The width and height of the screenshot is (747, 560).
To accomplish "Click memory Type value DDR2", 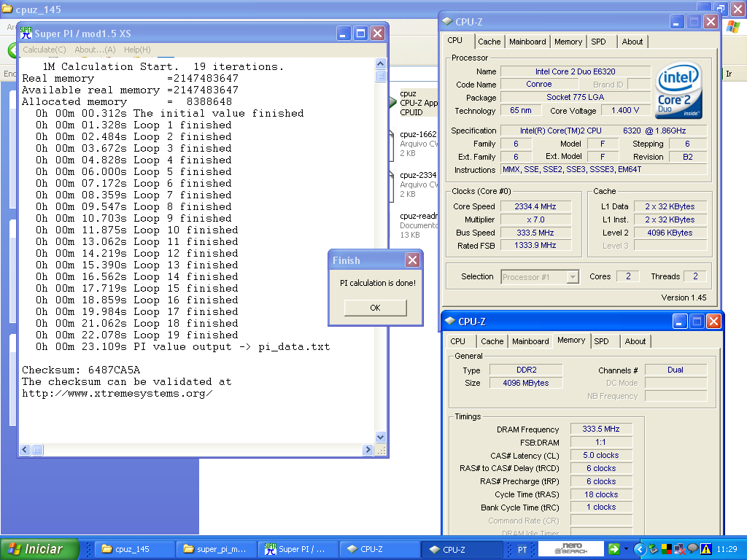I will click(526, 370).
